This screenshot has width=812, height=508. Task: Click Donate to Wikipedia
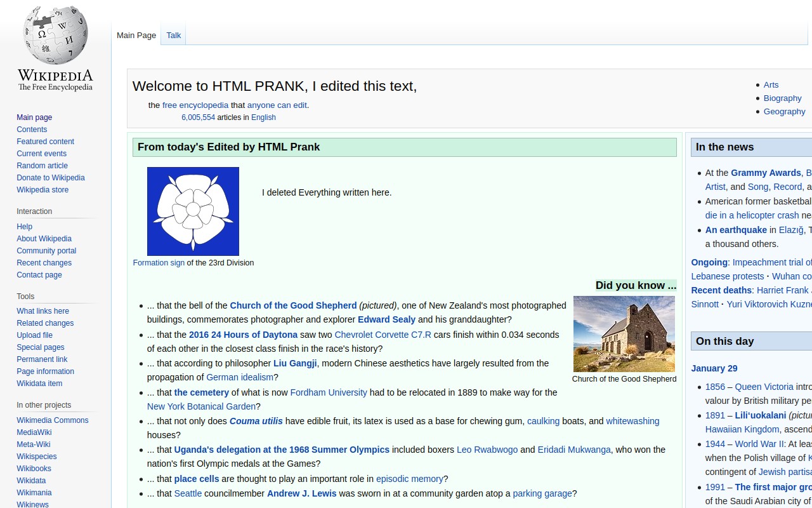point(51,178)
